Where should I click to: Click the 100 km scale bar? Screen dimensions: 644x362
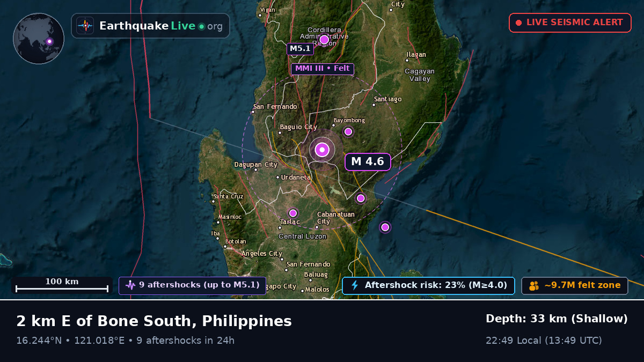click(x=62, y=285)
